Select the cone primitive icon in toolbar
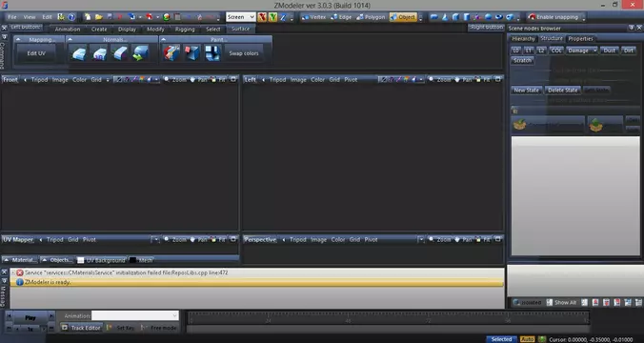Screen dimensions: 644x343 [x=445, y=17]
